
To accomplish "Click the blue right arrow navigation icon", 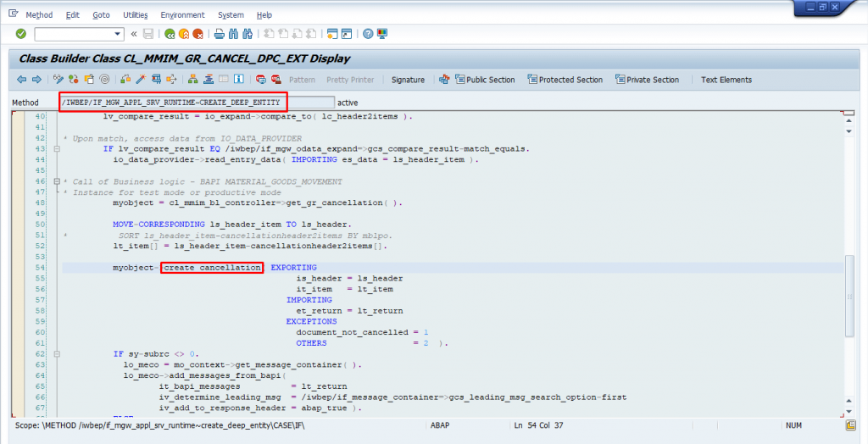I will (36, 80).
